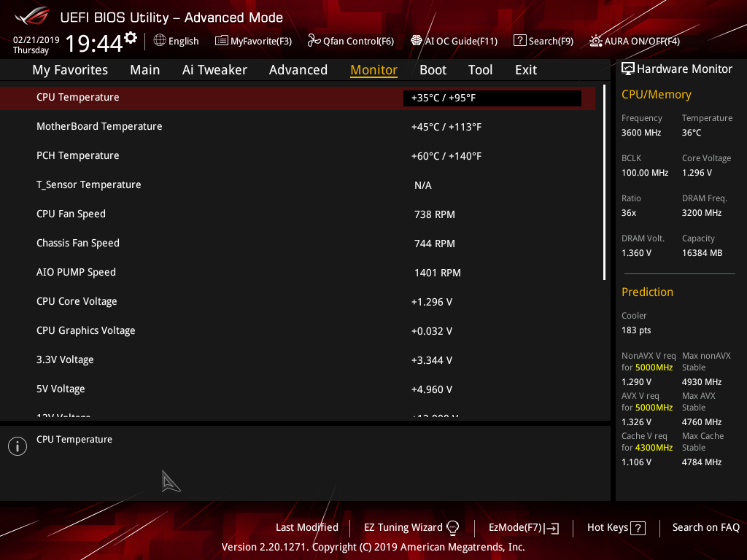Image resolution: width=747 pixels, height=560 pixels.
Task: Switch to My Favorites tab
Action: click(x=70, y=70)
